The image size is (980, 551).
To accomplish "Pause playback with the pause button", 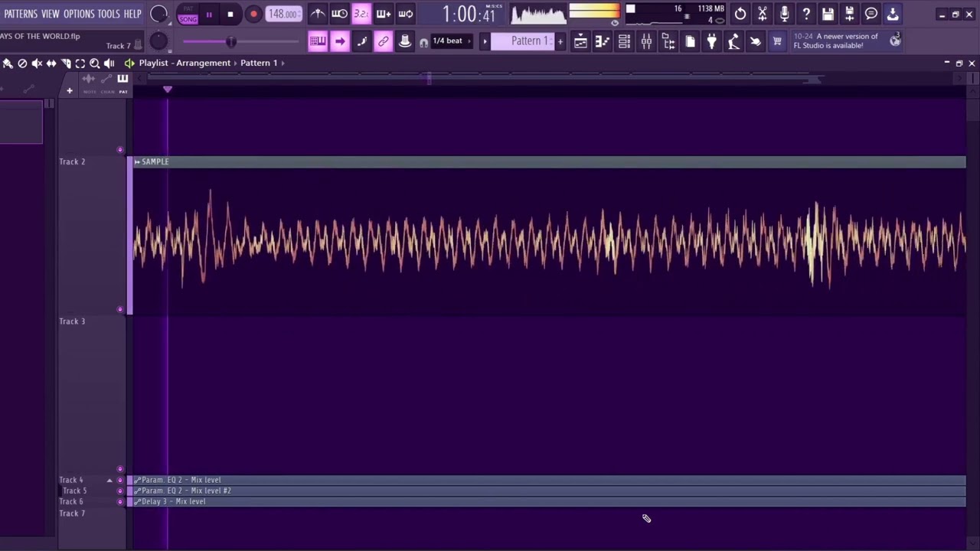I will pyautogui.click(x=208, y=15).
